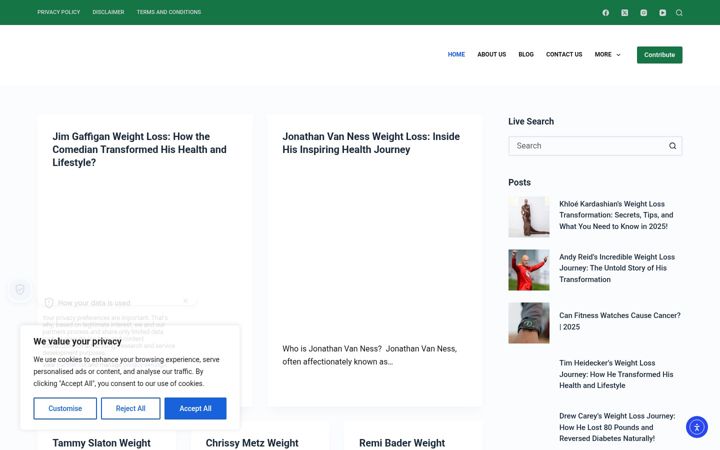This screenshot has height=450, width=720.
Task: Click the 'Posts' sidebar heading
Action: pyautogui.click(x=519, y=182)
